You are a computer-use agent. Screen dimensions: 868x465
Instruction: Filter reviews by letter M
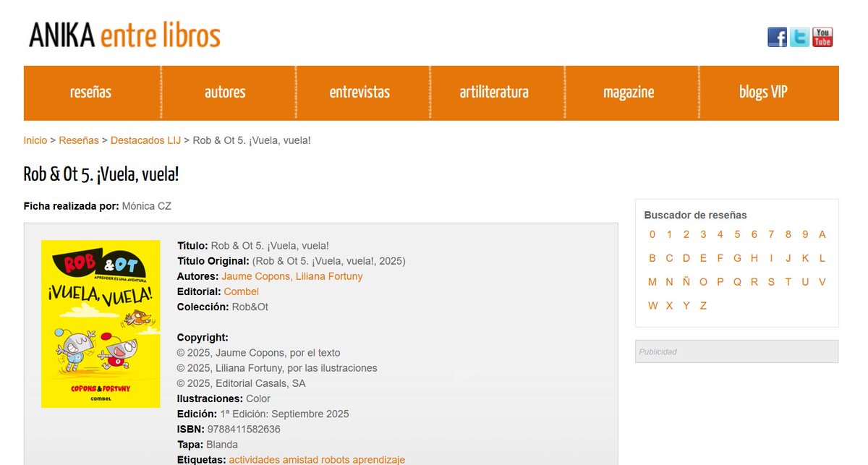[x=652, y=282]
